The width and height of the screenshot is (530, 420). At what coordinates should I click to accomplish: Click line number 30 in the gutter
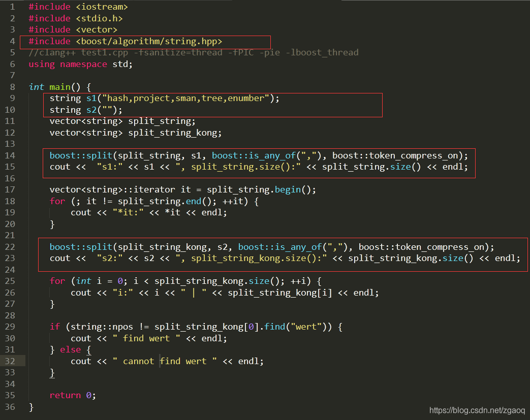pyautogui.click(x=10, y=338)
